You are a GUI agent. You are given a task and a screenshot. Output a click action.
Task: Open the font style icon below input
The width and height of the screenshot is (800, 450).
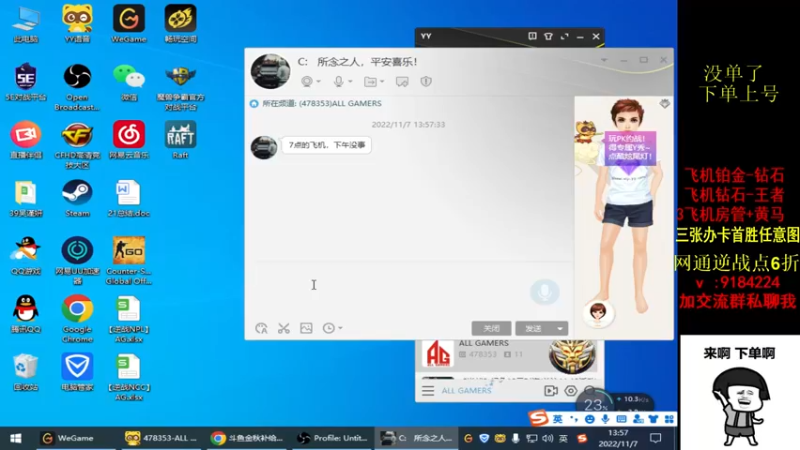(261, 328)
